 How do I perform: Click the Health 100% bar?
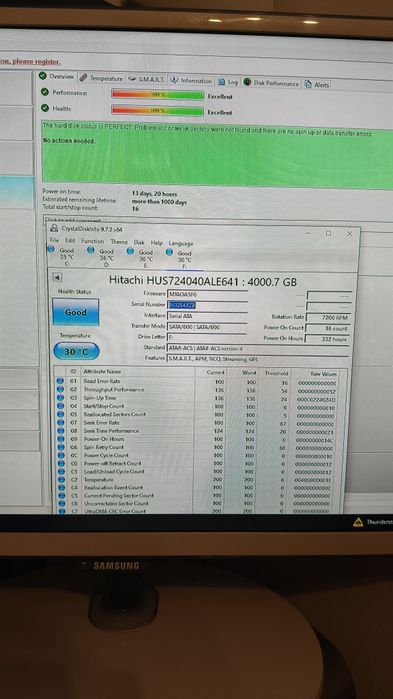(158, 111)
